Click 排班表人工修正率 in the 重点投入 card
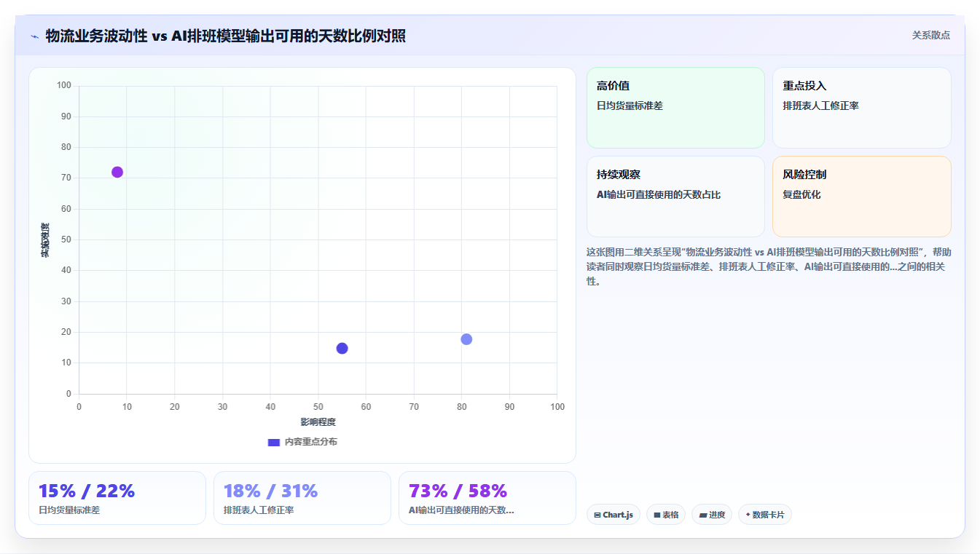The image size is (980, 554). point(820,106)
